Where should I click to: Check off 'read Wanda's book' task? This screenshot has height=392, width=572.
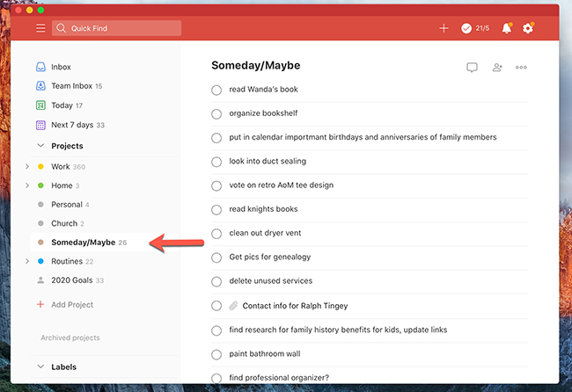coord(216,90)
